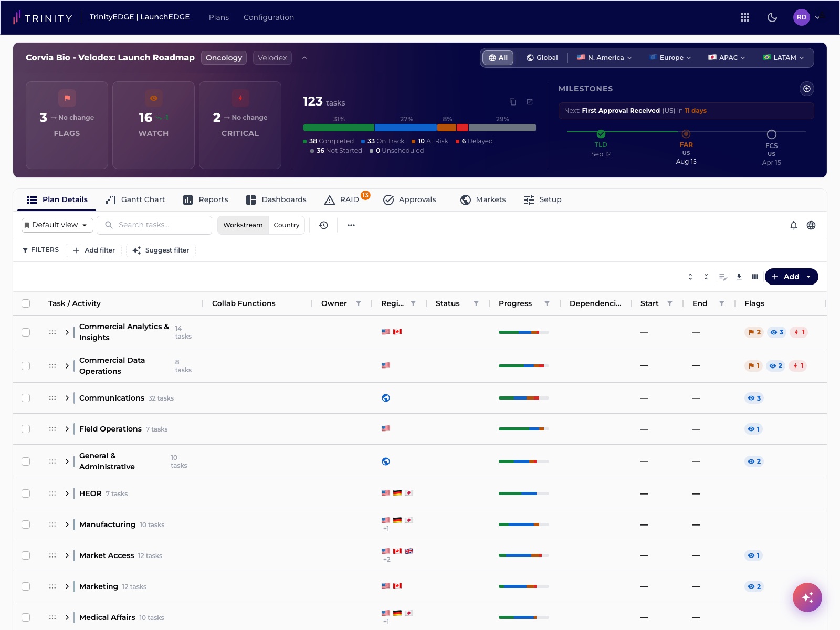This screenshot has height=630, width=840.
Task: Click the CRITICAL summary card
Action: tap(240, 125)
